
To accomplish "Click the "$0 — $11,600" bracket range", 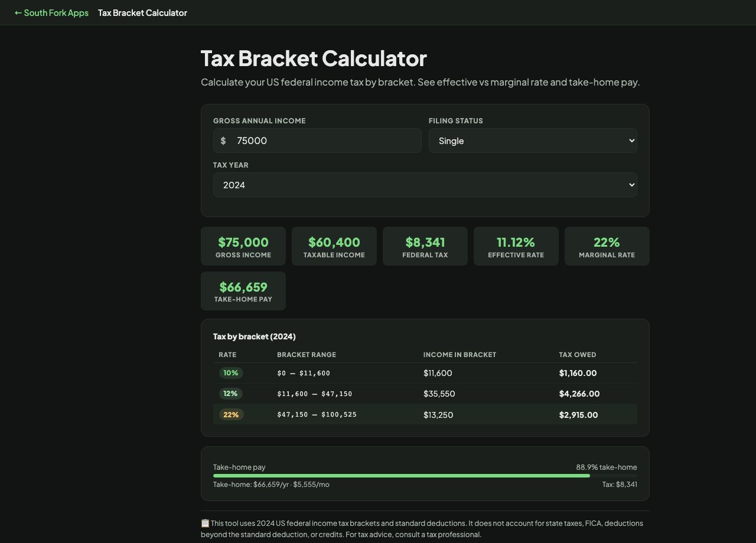I will click(304, 373).
